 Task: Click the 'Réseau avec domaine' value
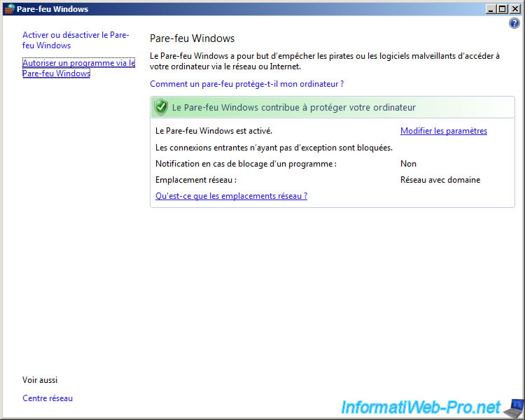click(x=440, y=180)
